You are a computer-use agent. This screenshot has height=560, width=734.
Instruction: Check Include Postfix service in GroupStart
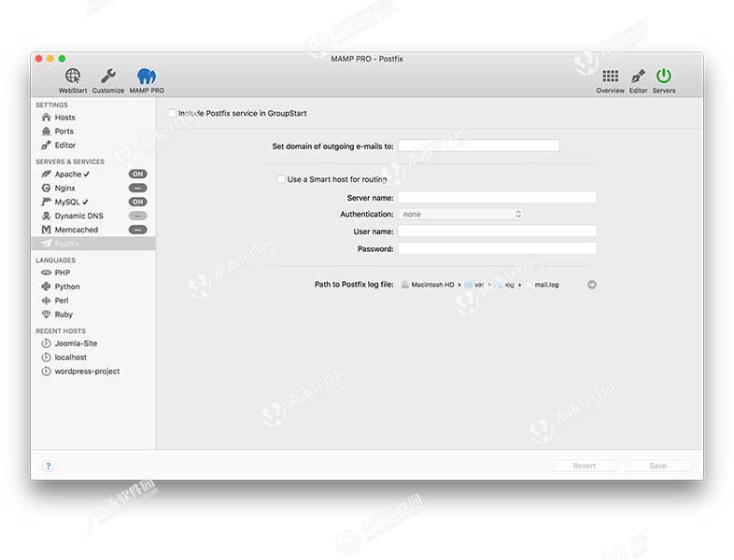pos(172,113)
